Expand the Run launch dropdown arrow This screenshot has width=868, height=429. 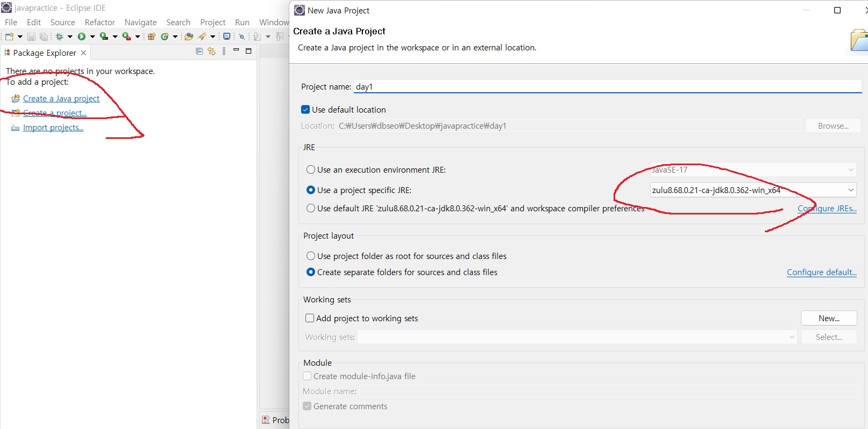(92, 36)
